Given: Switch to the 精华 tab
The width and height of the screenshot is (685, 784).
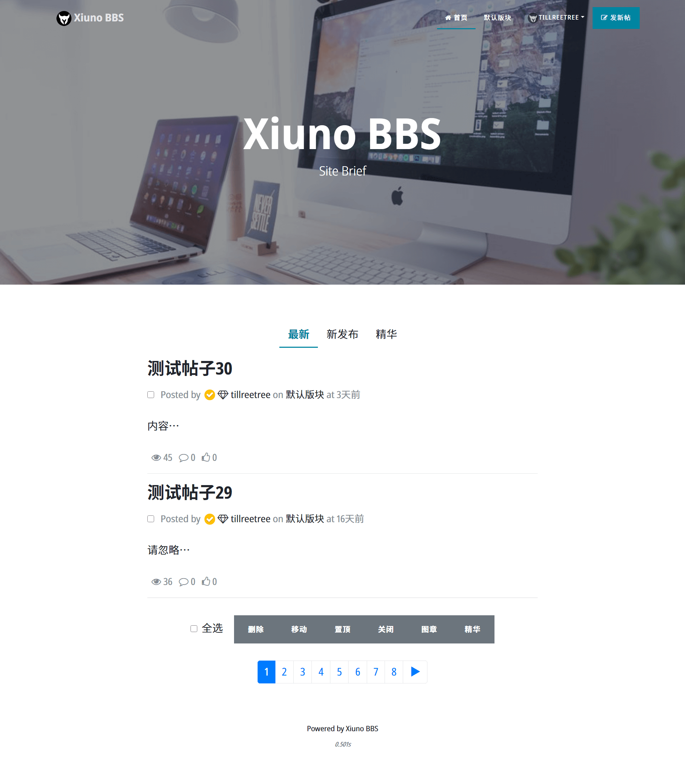Looking at the screenshot, I should click(386, 334).
